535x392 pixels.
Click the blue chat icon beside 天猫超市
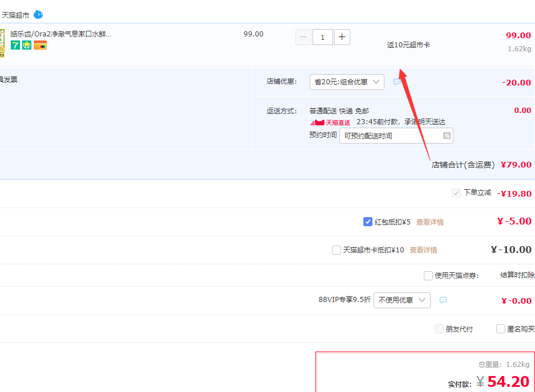click(x=38, y=15)
